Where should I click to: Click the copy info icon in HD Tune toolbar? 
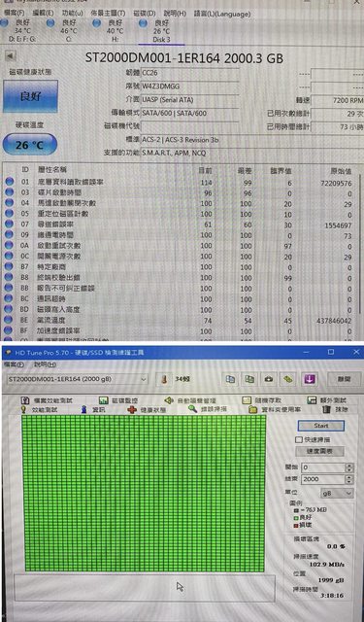(x=230, y=379)
